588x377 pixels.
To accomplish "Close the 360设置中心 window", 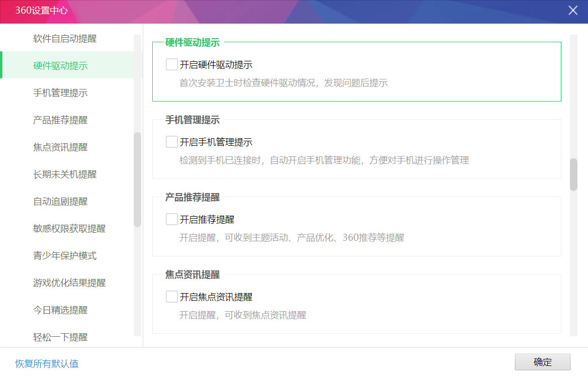I will point(572,11).
